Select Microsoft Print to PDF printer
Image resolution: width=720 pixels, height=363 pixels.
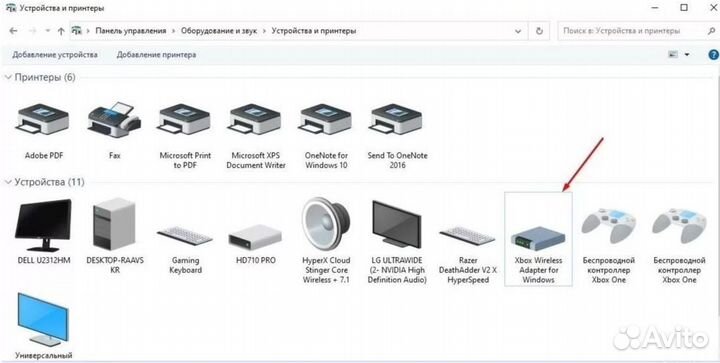point(185,118)
